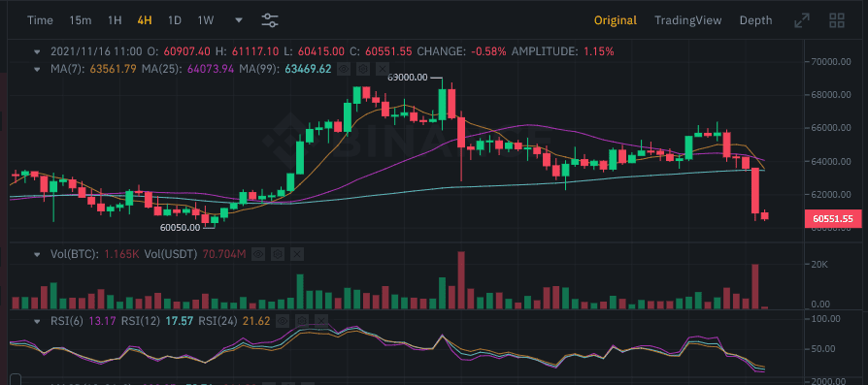Image resolution: width=868 pixels, height=385 pixels.
Task: Open Vol(BTC) indicator settings gear
Action: coord(278,254)
